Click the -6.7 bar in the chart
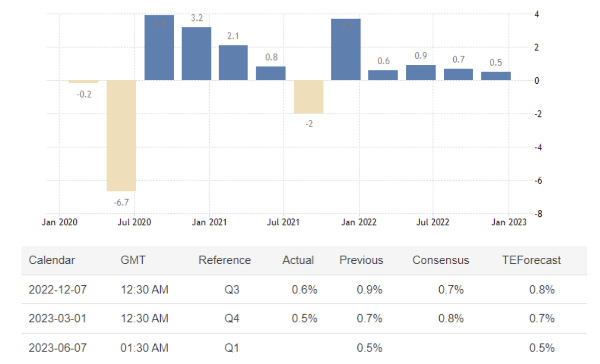This screenshot has height=364, width=600. coord(121,136)
